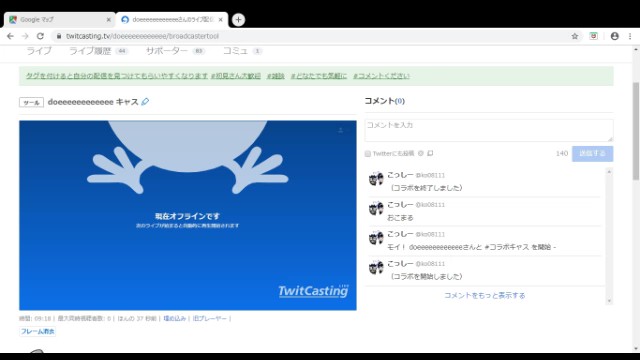Click the ツール button beside the title
Image resolution: width=640 pixels, height=360 pixels.
coord(31,102)
